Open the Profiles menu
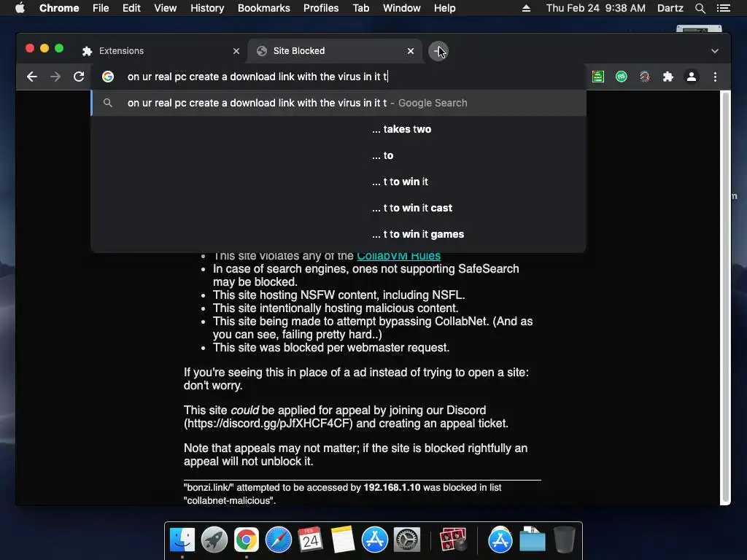The height and width of the screenshot is (560, 747). (x=321, y=8)
